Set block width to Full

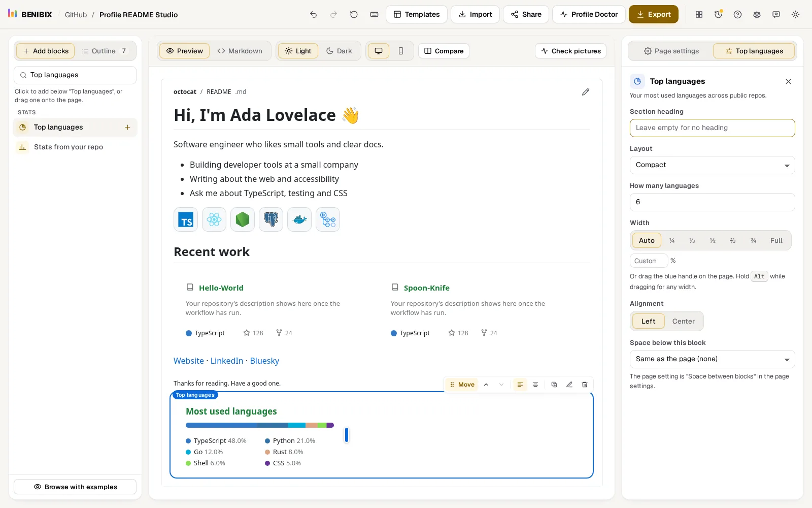pos(776,240)
